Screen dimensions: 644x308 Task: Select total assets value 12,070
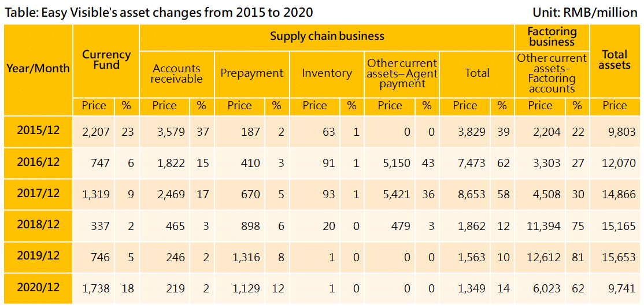(619, 164)
